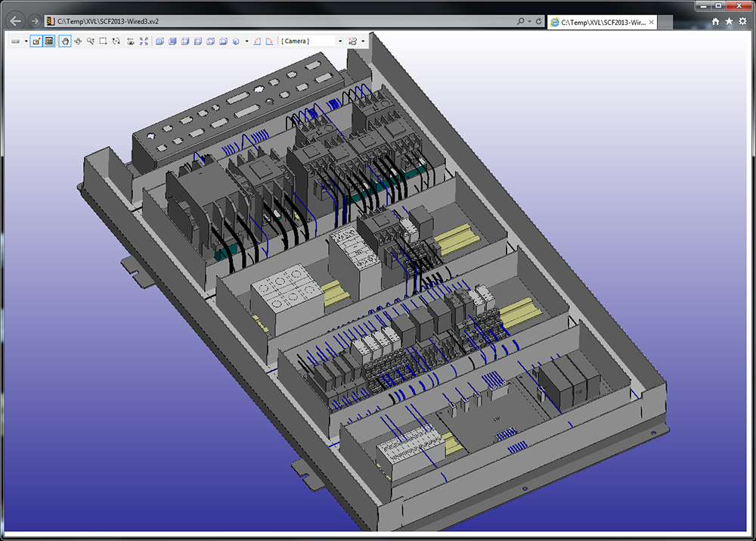
Task: Open the browser Favorites star icon
Action: click(x=729, y=21)
